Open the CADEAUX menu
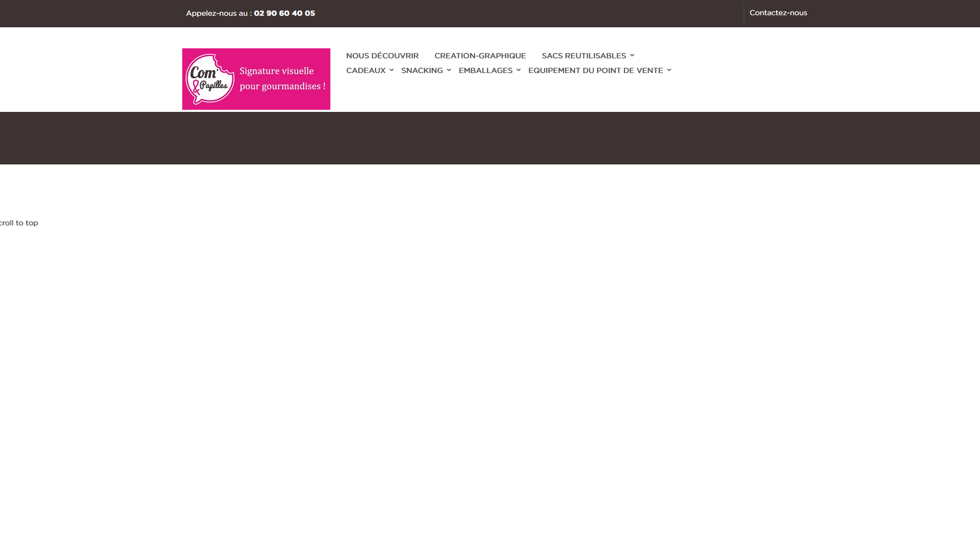This screenshot has width=980, height=539. click(x=366, y=70)
